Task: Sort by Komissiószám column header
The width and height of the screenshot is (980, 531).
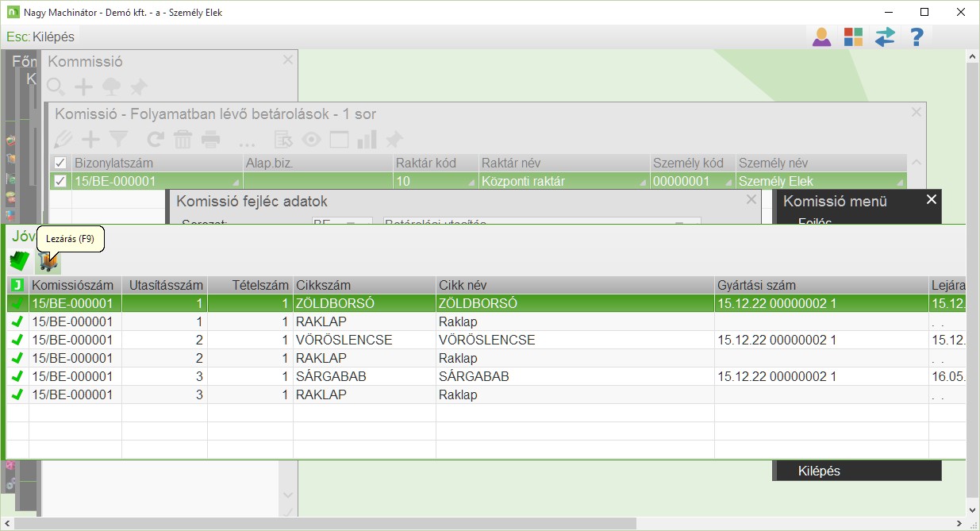Action: 75,285
